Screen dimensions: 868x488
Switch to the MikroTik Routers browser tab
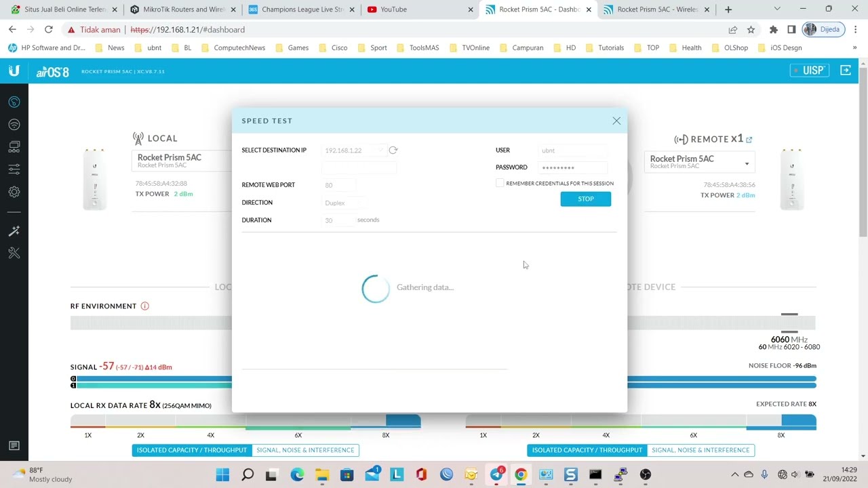[182, 9]
